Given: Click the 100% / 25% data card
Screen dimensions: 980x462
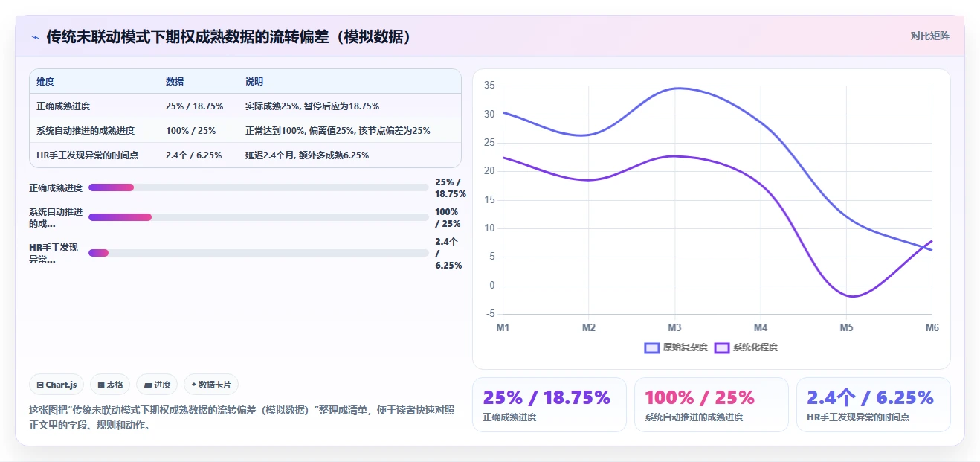Looking at the screenshot, I should (712, 405).
